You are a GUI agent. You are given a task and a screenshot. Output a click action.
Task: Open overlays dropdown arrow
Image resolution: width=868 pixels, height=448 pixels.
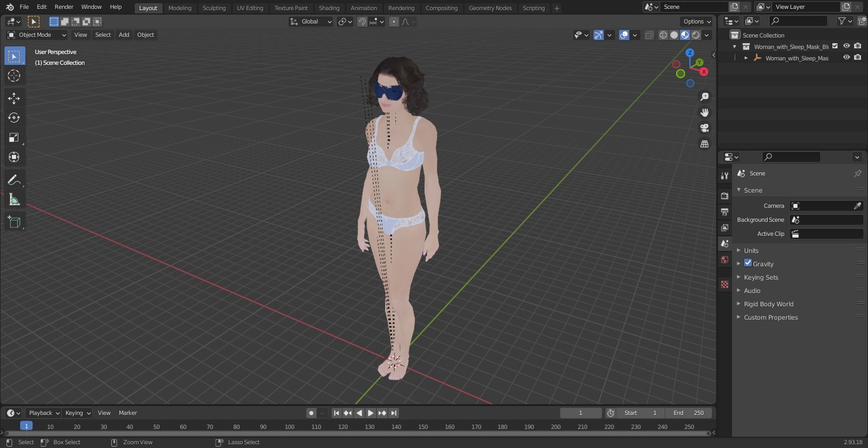(635, 35)
